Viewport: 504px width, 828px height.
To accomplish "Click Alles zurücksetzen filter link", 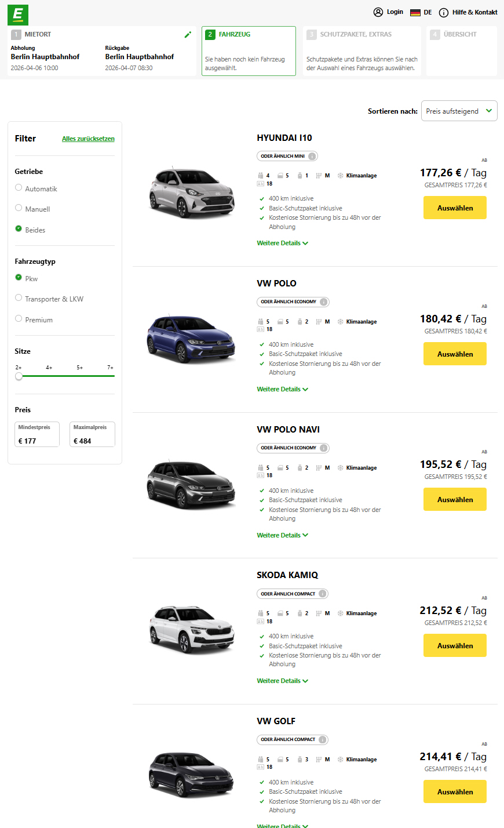I will [x=88, y=139].
